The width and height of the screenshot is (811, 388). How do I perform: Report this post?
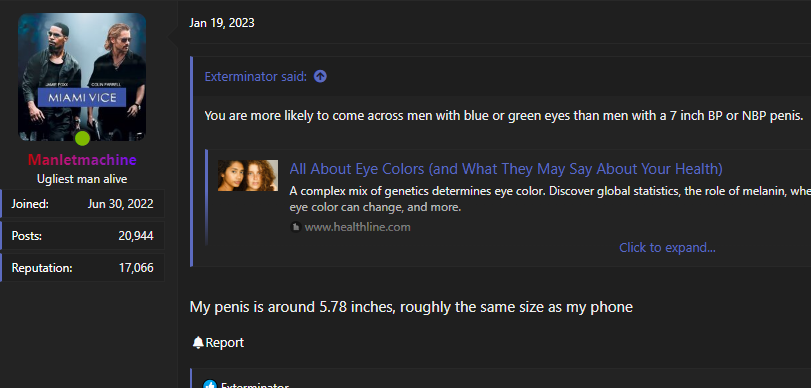click(224, 342)
